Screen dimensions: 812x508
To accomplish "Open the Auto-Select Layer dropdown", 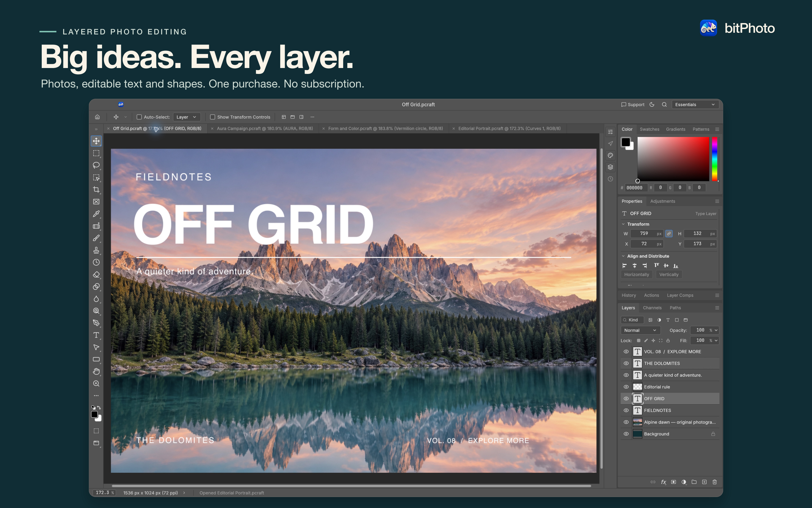I will [x=187, y=117].
